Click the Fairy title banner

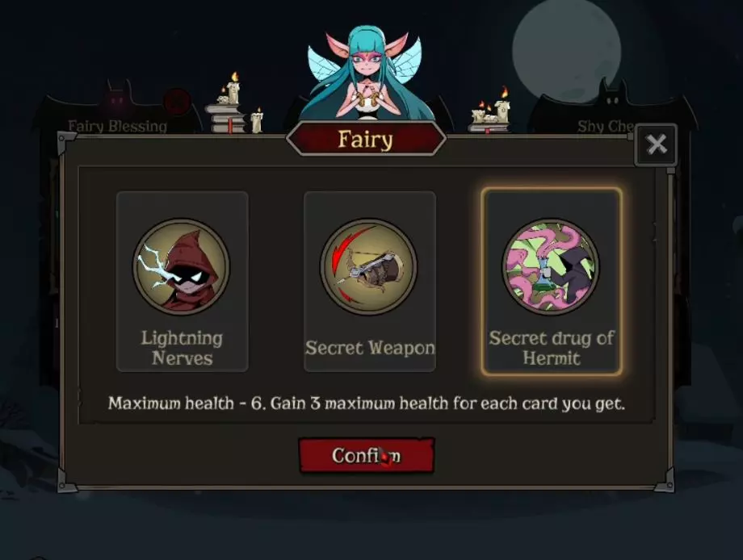click(x=366, y=139)
